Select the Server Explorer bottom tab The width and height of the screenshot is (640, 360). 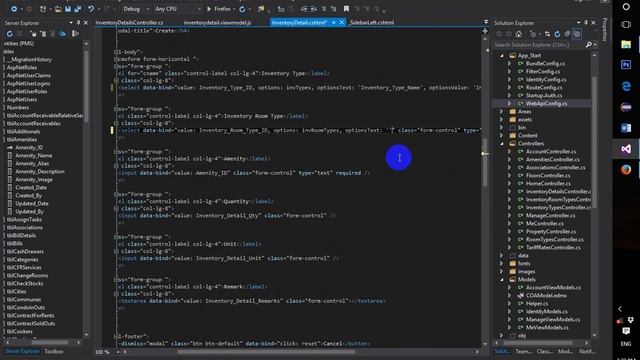pos(22,351)
